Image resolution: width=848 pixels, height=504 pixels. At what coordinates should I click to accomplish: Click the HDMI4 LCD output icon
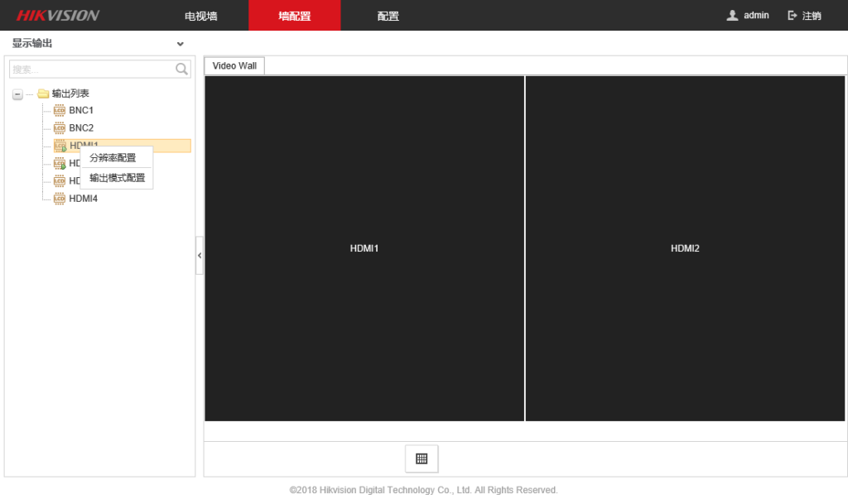point(59,199)
